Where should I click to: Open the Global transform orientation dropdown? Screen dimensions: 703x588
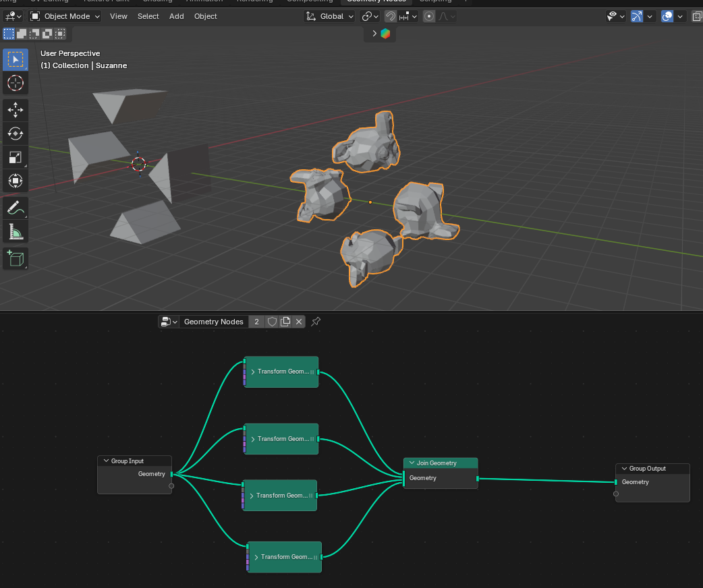pos(329,17)
